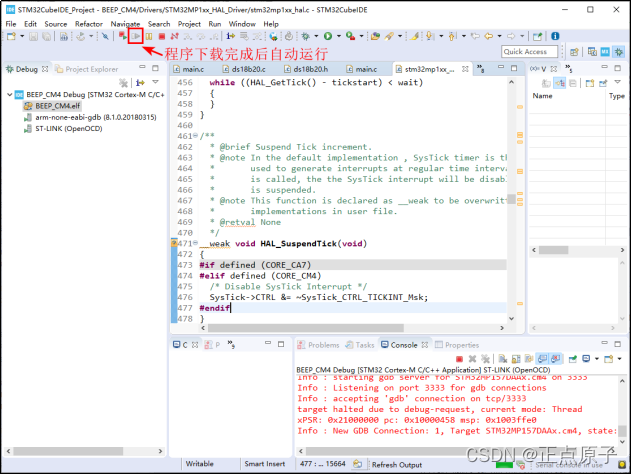Click the green Run launch icon
Image resolution: width=632 pixels, height=475 pixels.
328,36
